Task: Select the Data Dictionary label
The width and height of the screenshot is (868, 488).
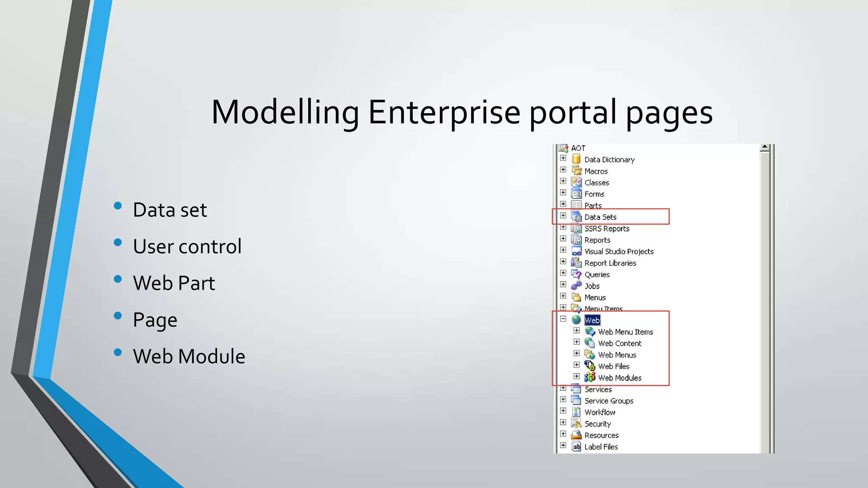Action: tap(609, 160)
